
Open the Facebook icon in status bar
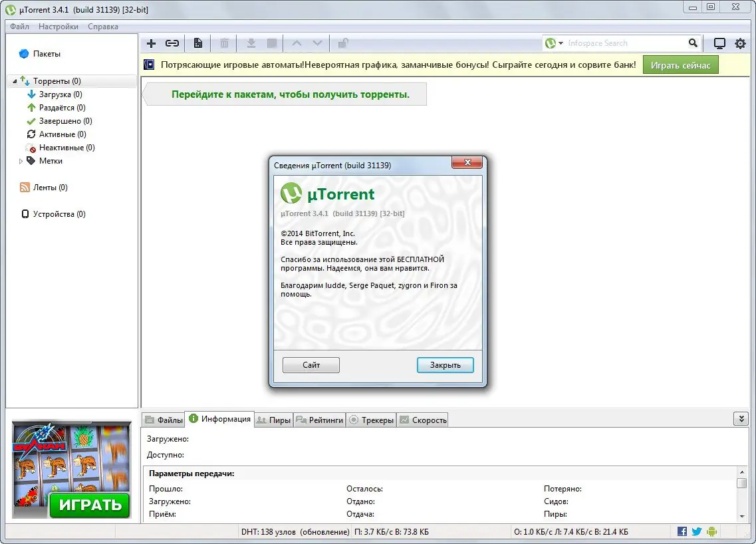tap(682, 531)
